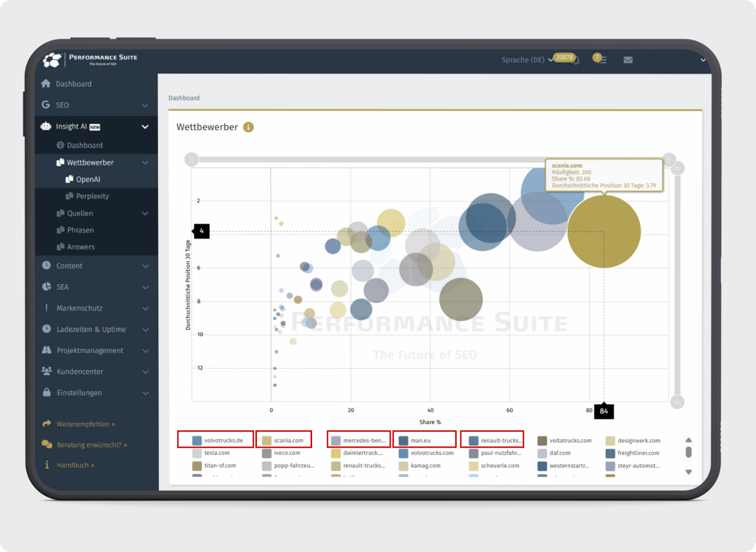This screenshot has width=756, height=552.
Task: Click the Markenschutz exclamation icon
Action: pyautogui.click(x=46, y=308)
